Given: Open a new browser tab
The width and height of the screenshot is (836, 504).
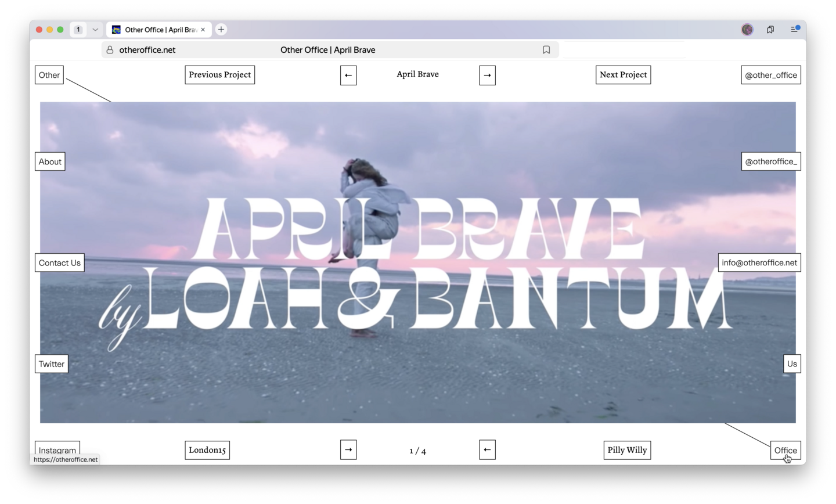Looking at the screenshot, I should [221, 30].
